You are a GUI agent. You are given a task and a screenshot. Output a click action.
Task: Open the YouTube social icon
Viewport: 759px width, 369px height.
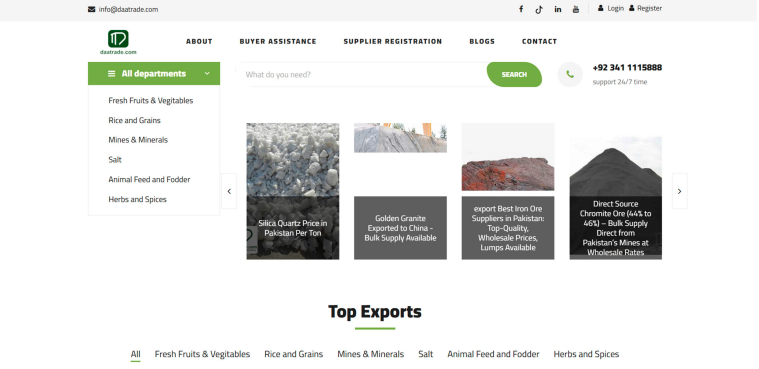576,9
